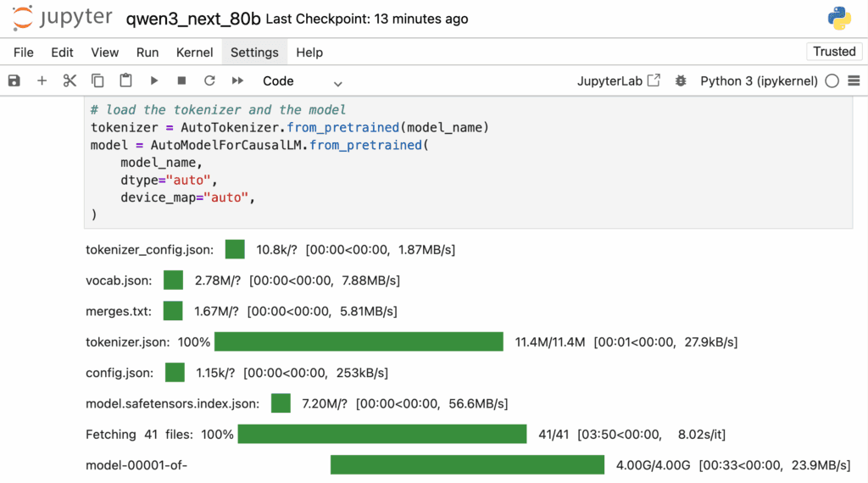Open the cell type Code dropdown
Screen dimensions: 868x483
point(303,81)
